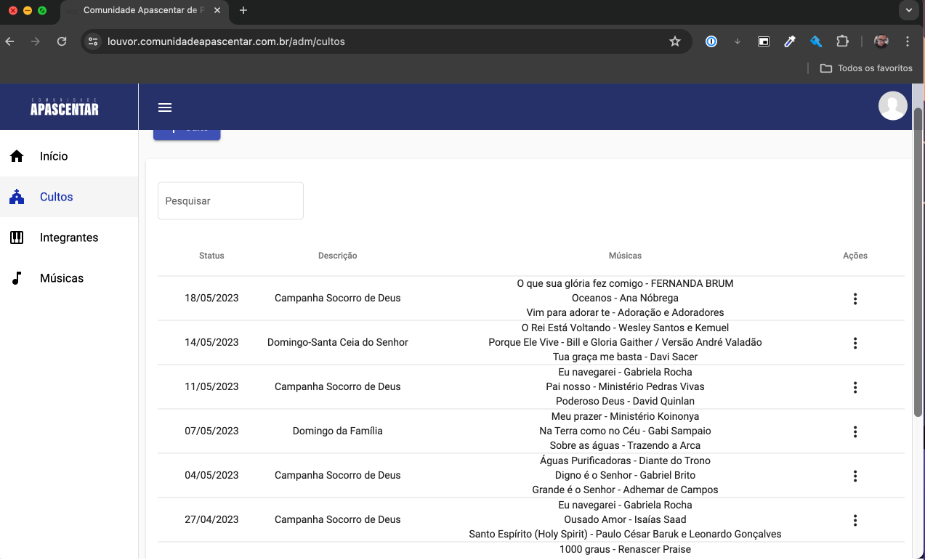Open the Chrome profile avatar
The height and width of the screenshot is (560, 925).
tap(881, 41)
